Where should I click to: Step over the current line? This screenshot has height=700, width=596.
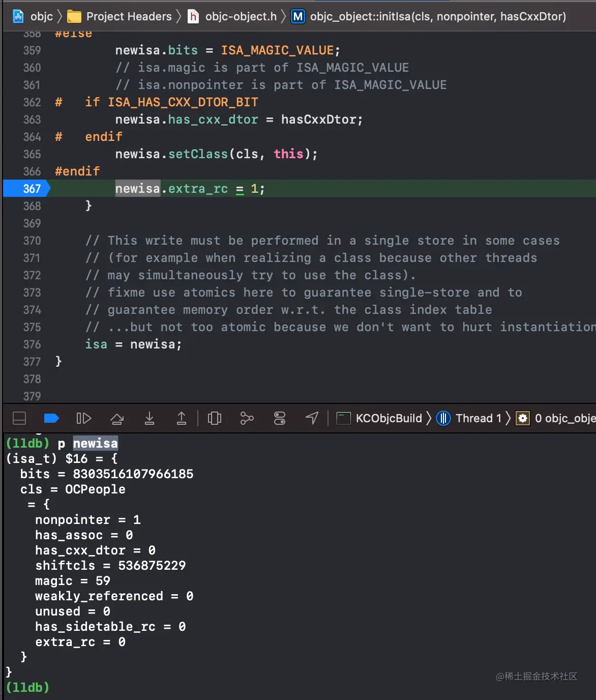[x=117, y=418]
